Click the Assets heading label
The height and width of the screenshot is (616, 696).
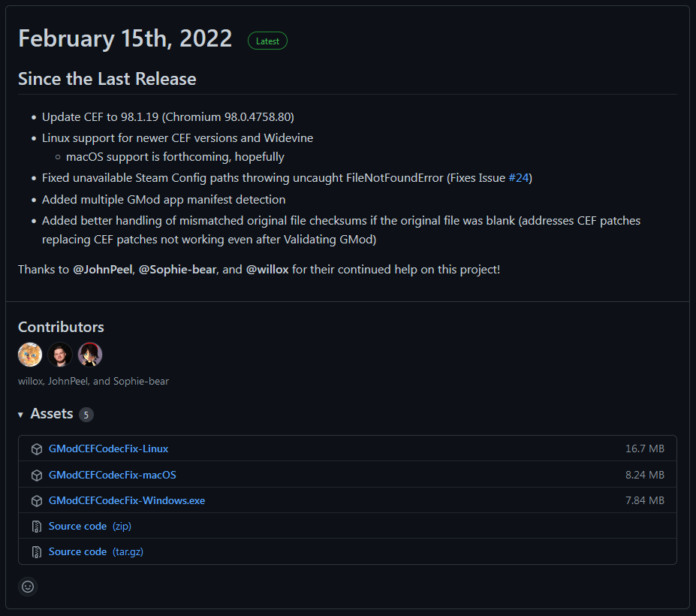click(52, 413)
